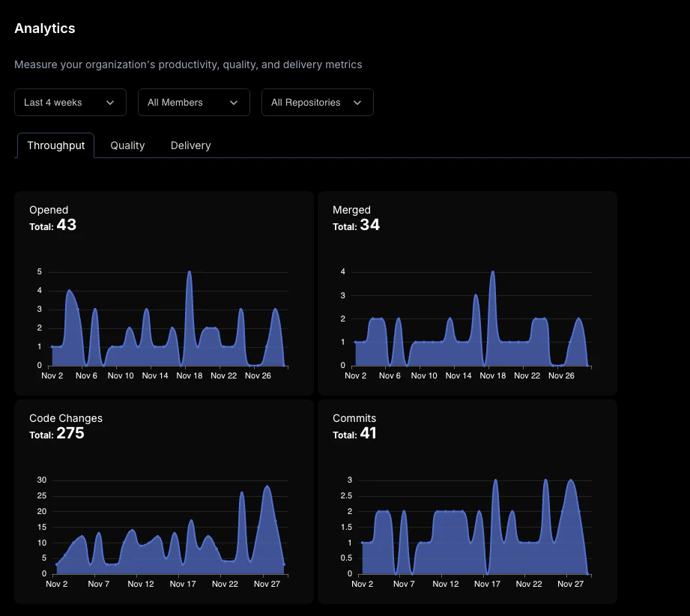Switch to the Quality tab
Image resolution: width=690 pixels, height=616 pixels.
coord(127,145)
